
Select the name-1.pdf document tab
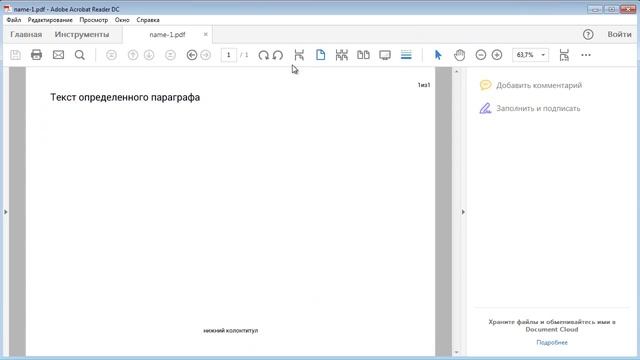click(x=167, y=35)
